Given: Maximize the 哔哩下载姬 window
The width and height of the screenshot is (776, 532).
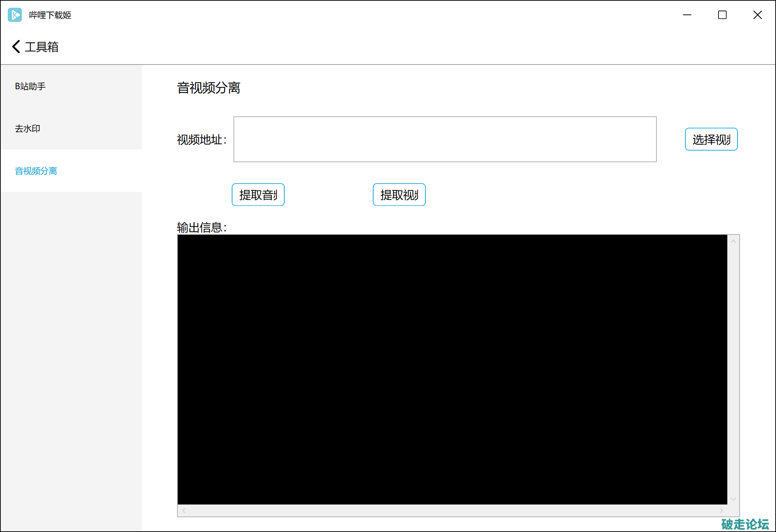Looking at the screenshot, I should click(722, 15).
